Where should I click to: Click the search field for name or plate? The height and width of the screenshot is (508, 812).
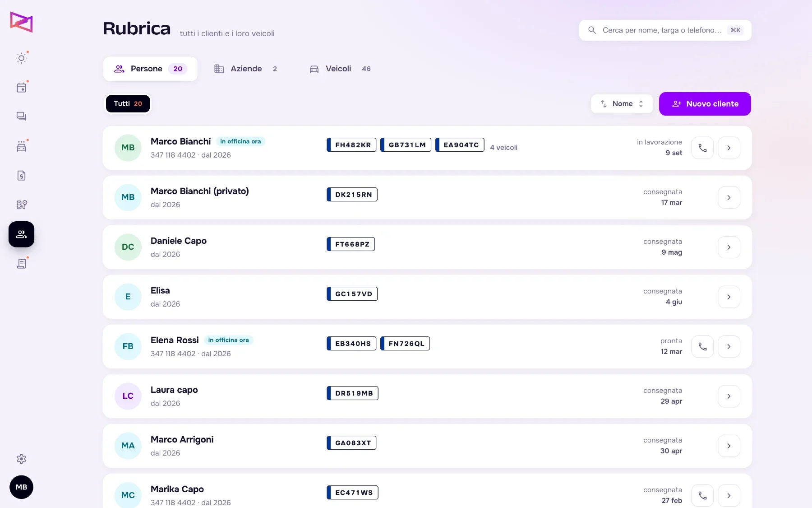665,30
